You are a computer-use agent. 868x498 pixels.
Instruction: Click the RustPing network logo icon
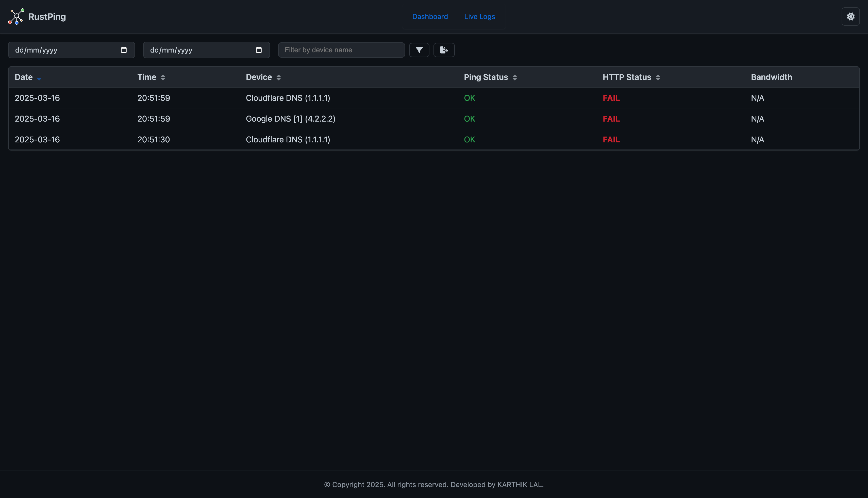point(16,16)
